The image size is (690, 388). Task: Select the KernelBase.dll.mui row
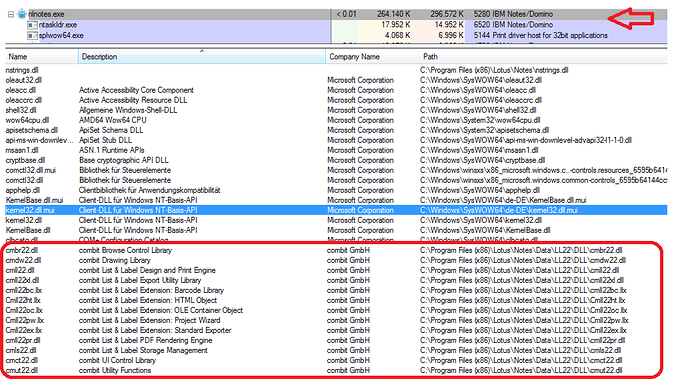coord(336,200)
